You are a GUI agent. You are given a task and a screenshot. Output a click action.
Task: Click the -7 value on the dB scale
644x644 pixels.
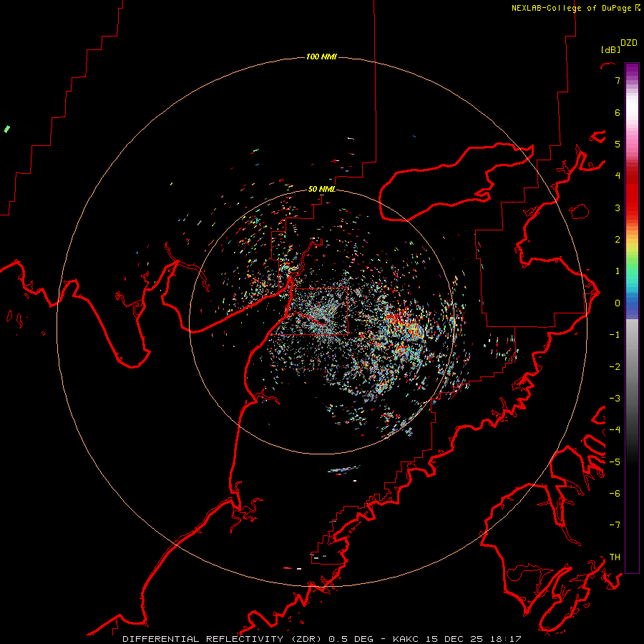coord(615,525)
